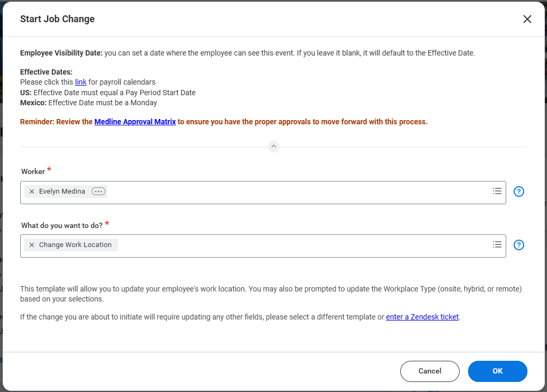Viewport: 547px width, 392px height.
Task: Open the Worker field prompt list icon
Action: pos(497,192)
